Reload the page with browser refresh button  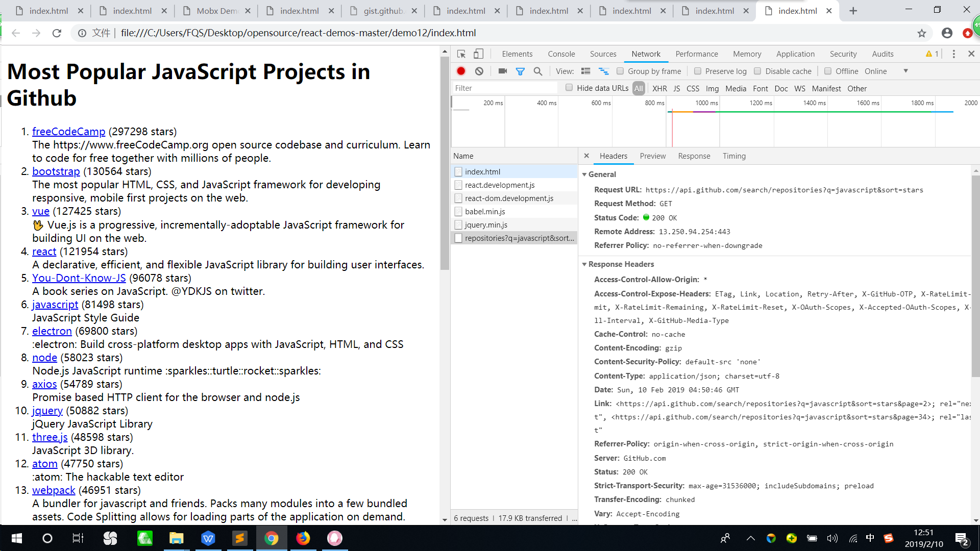(57, 33)
